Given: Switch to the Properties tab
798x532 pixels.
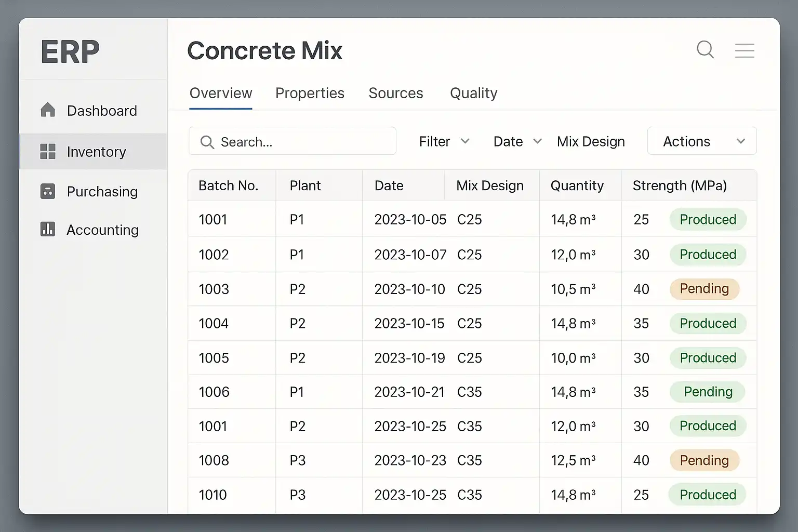Looking at the screenshot, I should pyautogui.click(x=310, y=94).
